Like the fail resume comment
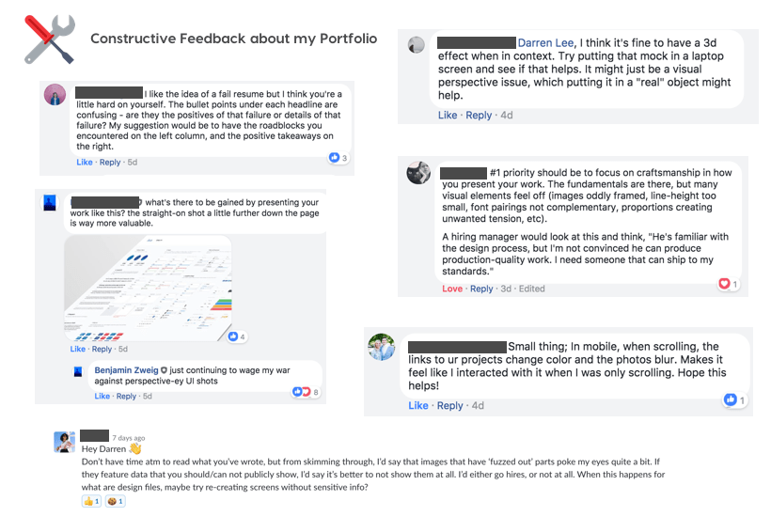This screenshot has height=532, width=771. pos(85,163)
